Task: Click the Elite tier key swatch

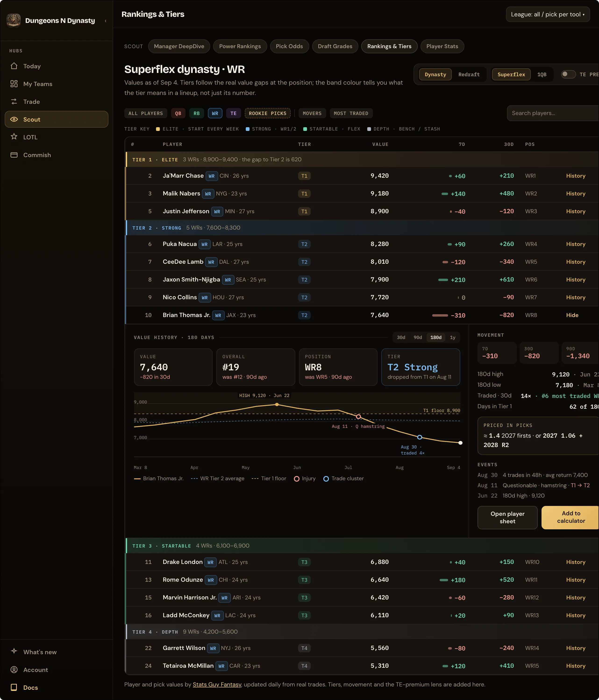Action: pos(158,129)
